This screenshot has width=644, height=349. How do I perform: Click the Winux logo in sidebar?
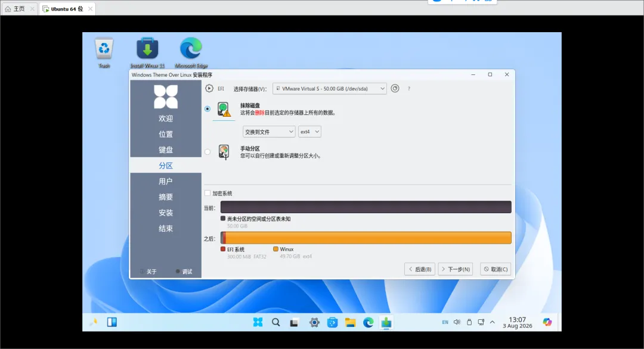pos(166,97)
